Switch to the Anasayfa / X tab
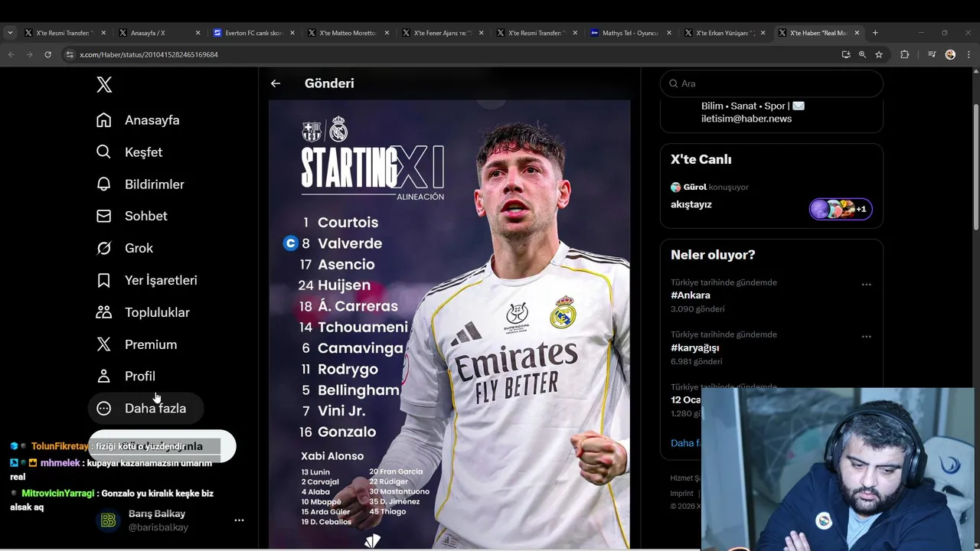 159,33
